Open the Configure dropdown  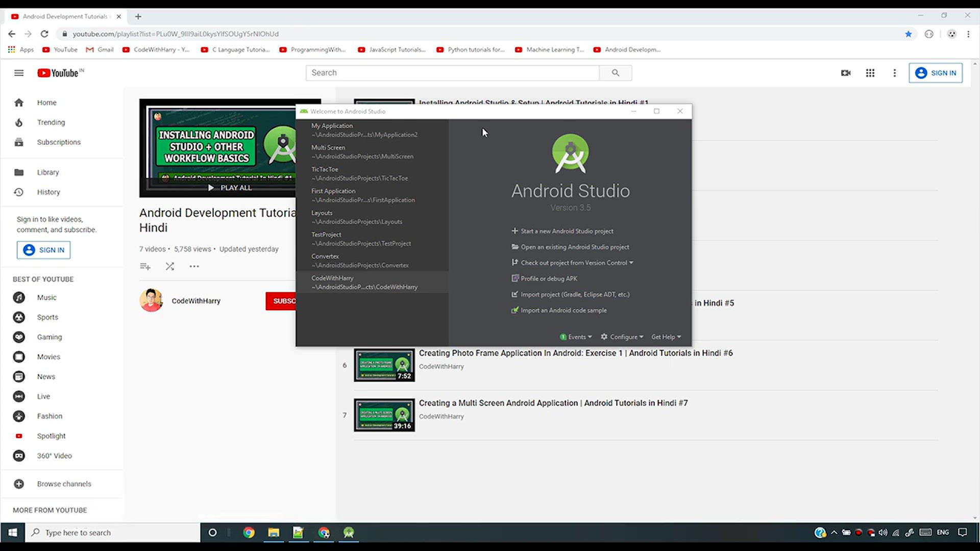click(x=622, y=337)
